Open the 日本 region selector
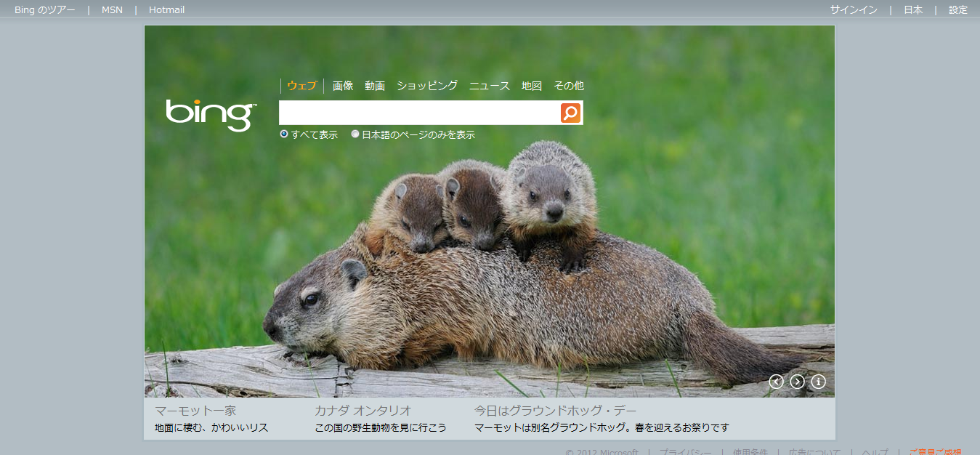980x455 pixels. 913,10
